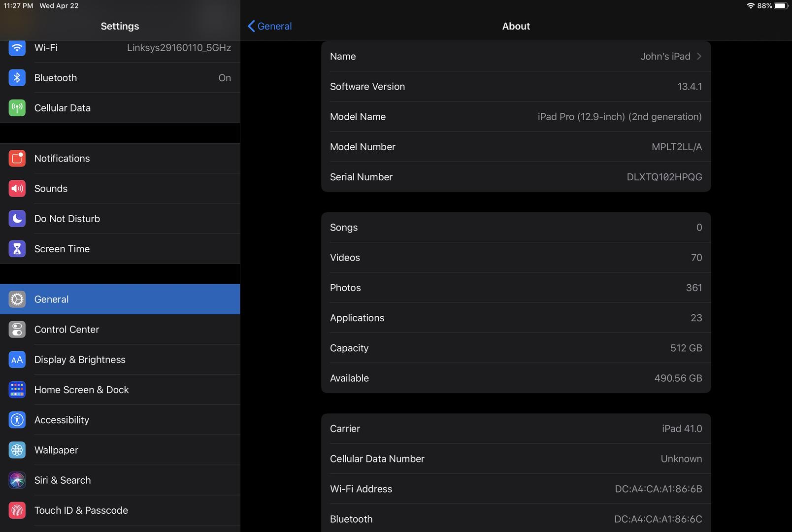Tap the Videos count 70

tap(696, 258)
